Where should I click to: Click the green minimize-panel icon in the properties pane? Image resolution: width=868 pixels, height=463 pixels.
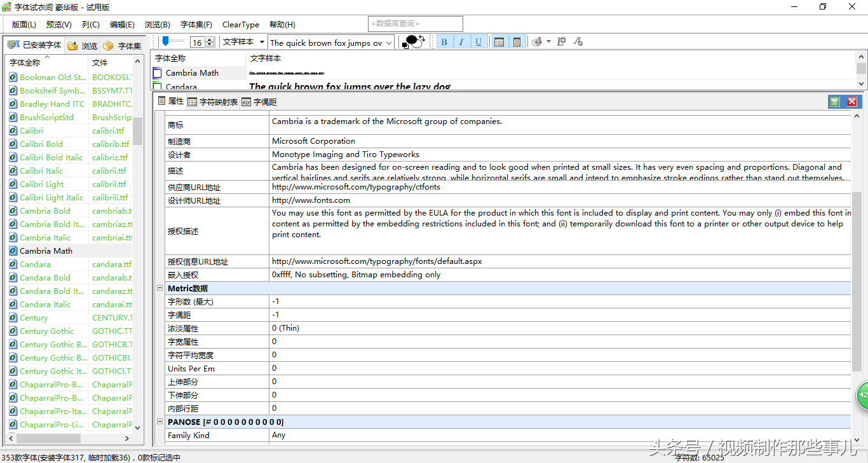pyautogui.click(x=834, y=102)
